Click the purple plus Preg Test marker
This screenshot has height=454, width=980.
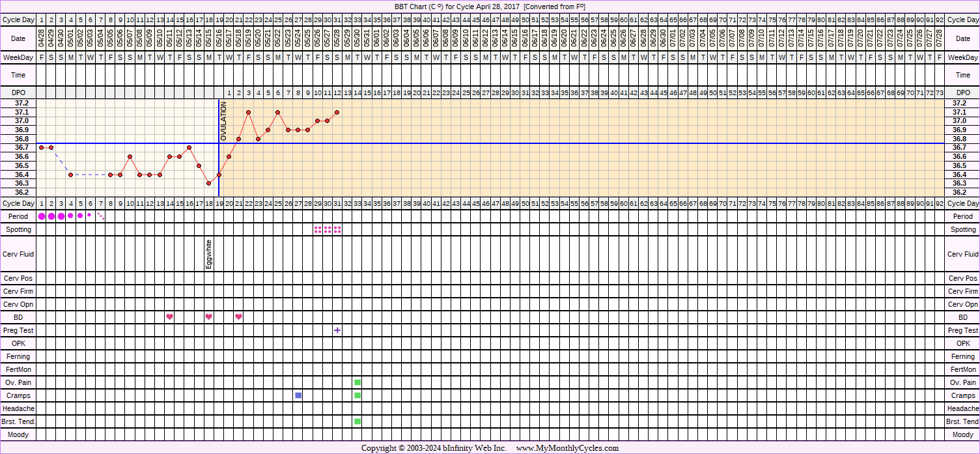(x=337, y=330)
